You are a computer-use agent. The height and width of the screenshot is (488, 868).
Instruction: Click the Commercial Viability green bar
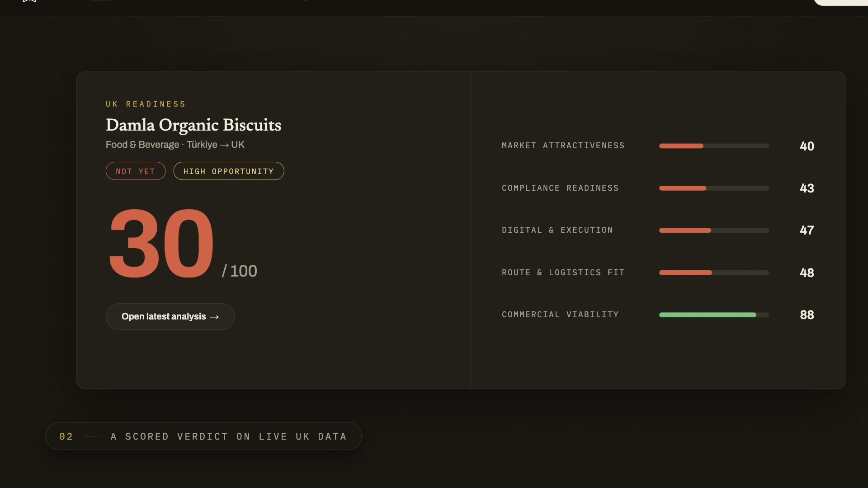[708, 315]
